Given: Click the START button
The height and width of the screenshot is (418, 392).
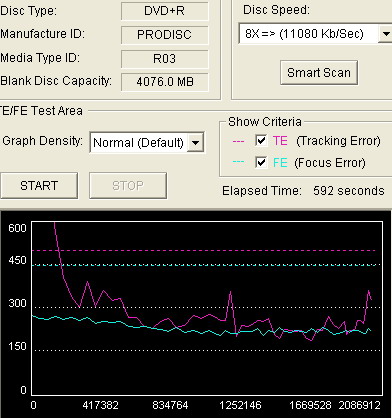Looking at the screenshot, I should coord(39,185).
